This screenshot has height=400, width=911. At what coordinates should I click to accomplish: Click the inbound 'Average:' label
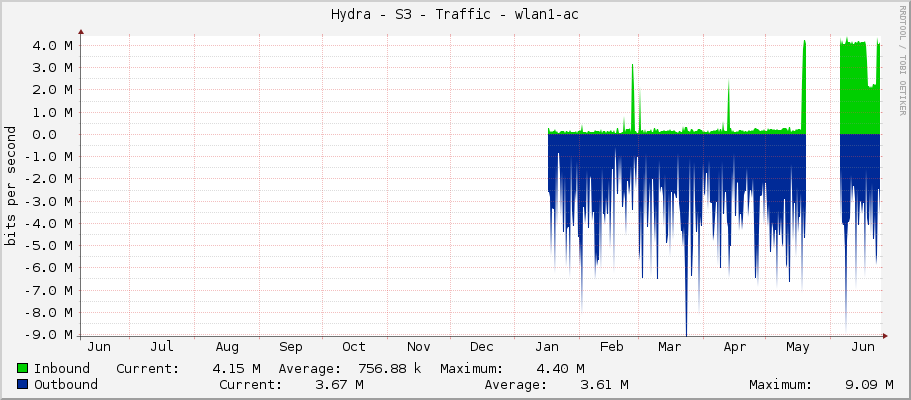pyautogui.click(x=310, y=368)
